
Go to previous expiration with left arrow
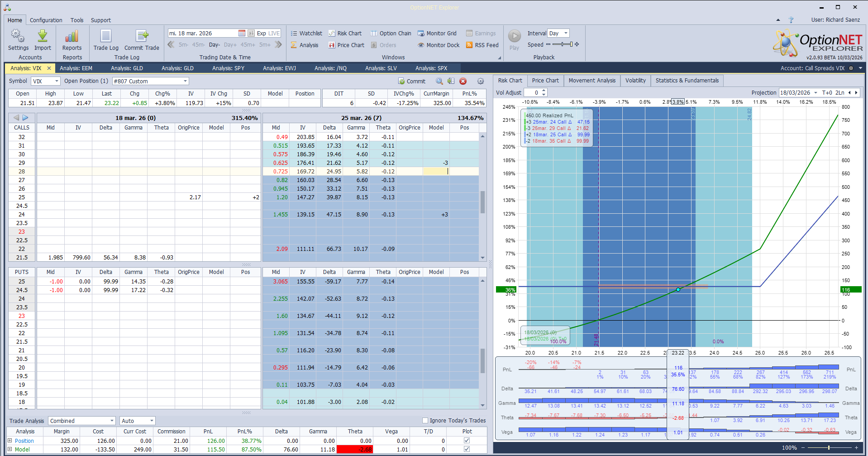(16, 118)
